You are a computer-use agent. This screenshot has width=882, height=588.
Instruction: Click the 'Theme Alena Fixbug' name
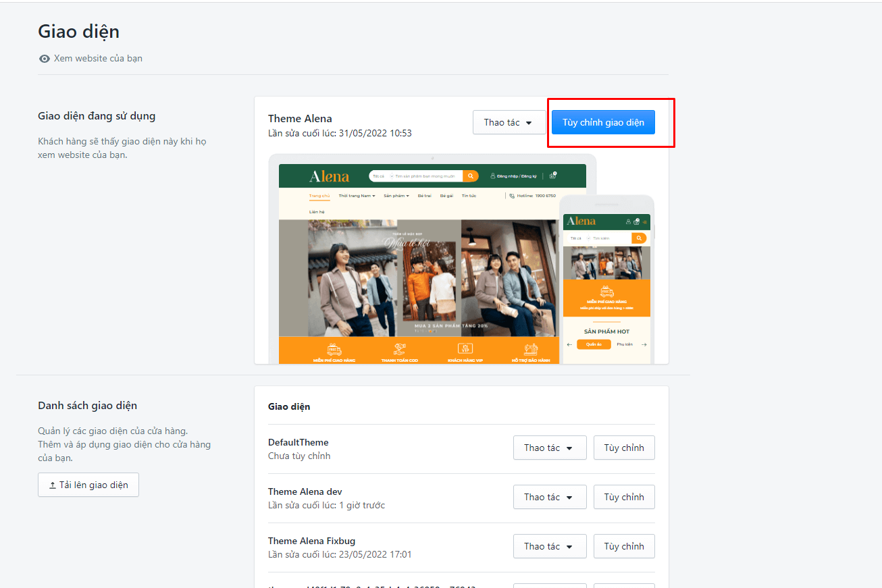(311, 541)
